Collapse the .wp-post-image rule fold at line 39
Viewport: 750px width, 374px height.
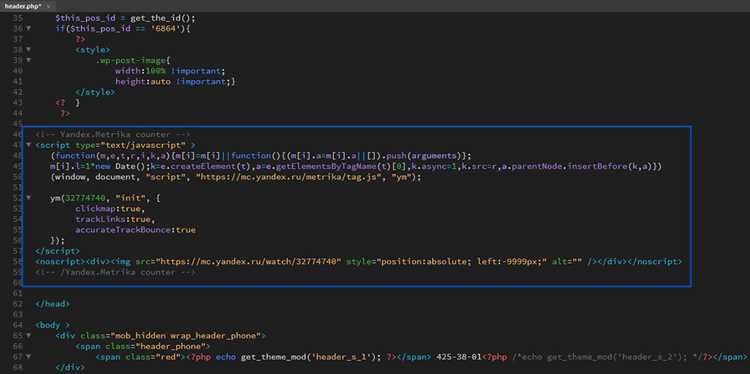28,60
